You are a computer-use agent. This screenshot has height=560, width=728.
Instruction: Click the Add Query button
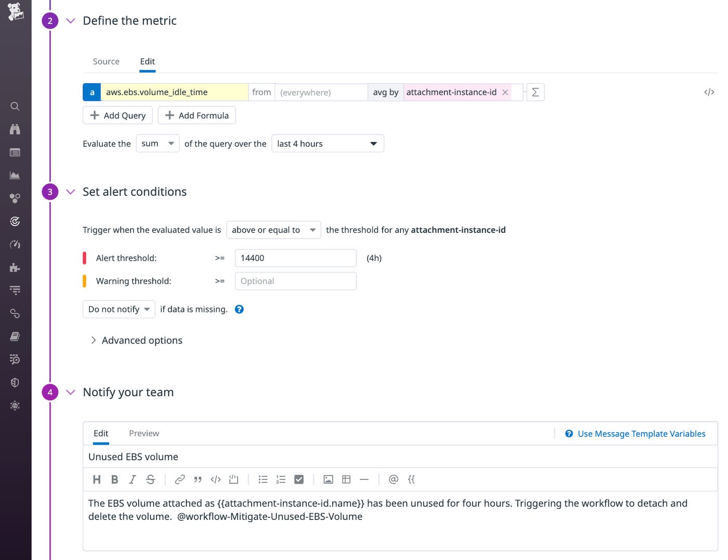point(117,115)
